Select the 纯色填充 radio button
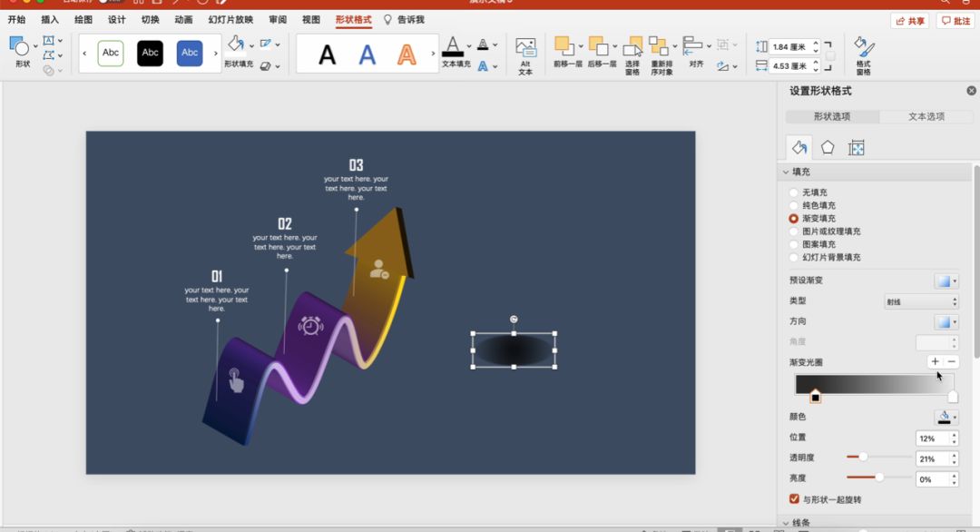The image size is (980, 532). [x=794, y=206]
